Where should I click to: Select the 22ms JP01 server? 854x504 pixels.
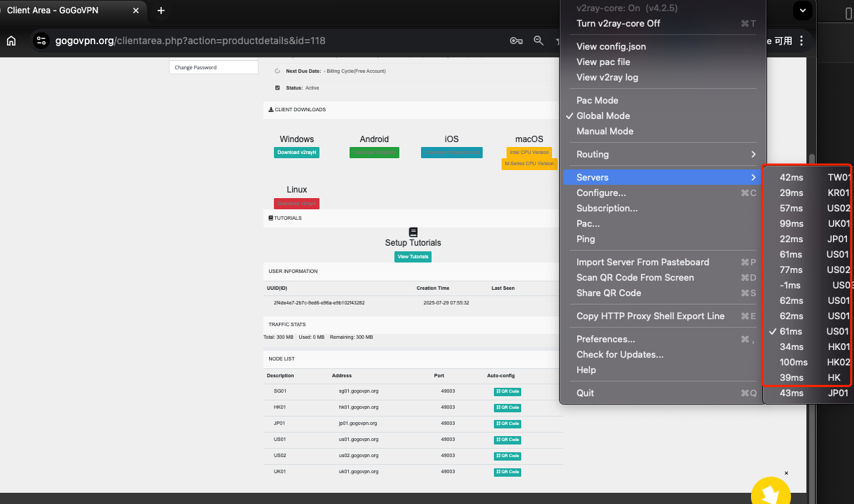tap(808, 239)
